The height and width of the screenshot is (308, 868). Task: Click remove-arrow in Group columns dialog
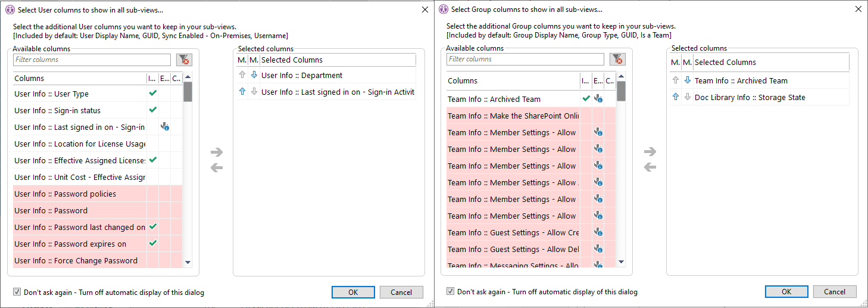[x=650, y=167]
